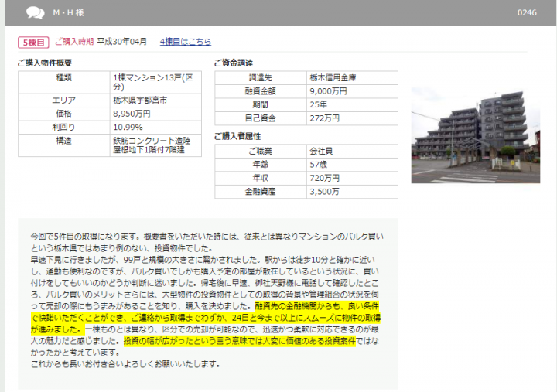Select the 会社員 occupation cell

click(x=352, y=152)
